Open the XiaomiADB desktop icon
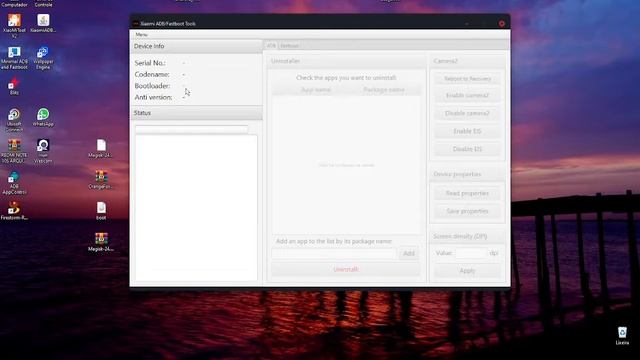 pos(43,23)
